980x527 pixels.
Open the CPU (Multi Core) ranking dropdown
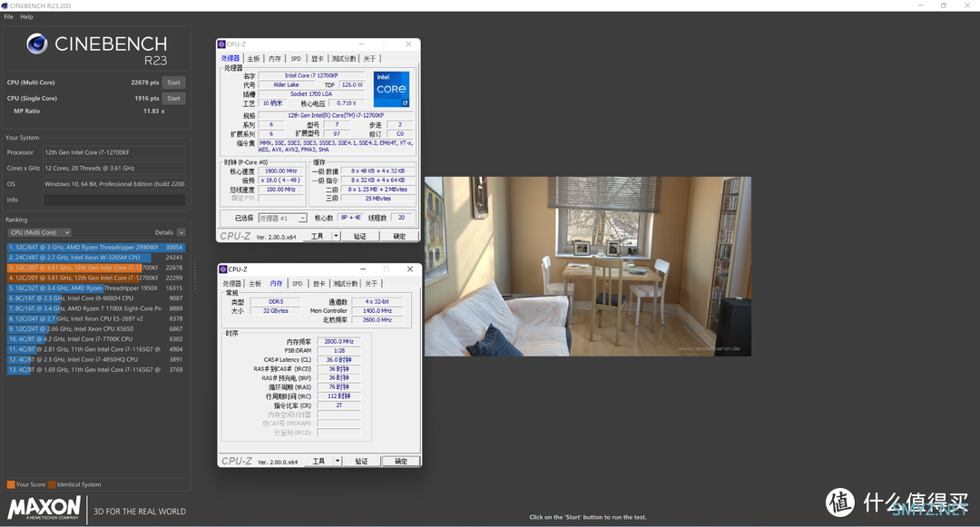point(38,232)
